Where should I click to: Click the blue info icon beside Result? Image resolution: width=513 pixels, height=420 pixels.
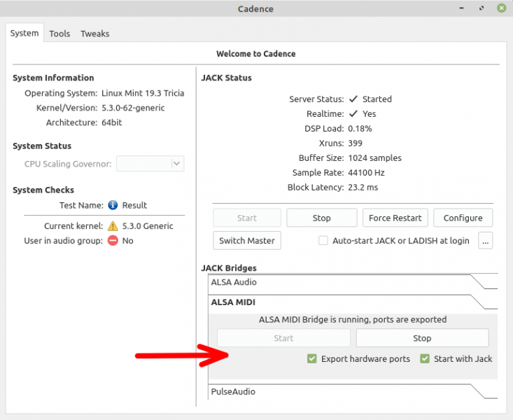pos(113,205)
